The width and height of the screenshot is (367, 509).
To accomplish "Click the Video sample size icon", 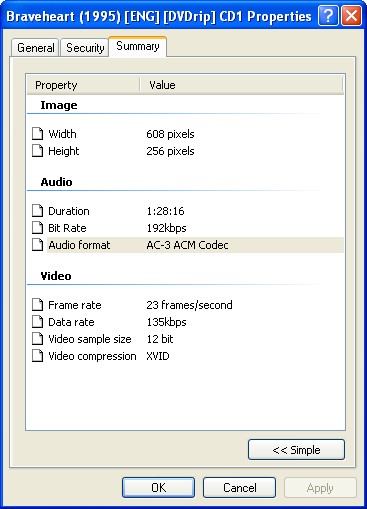I will (x=37, y=339).
